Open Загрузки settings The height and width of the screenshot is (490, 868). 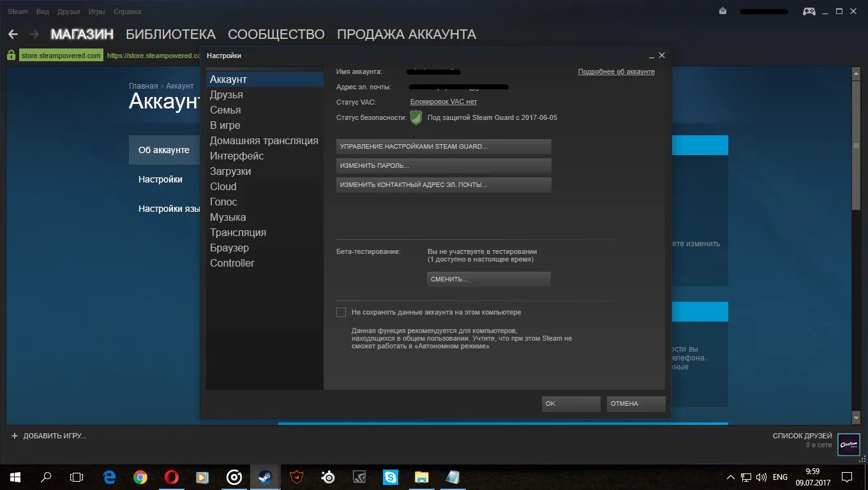(x=265, y=171)
